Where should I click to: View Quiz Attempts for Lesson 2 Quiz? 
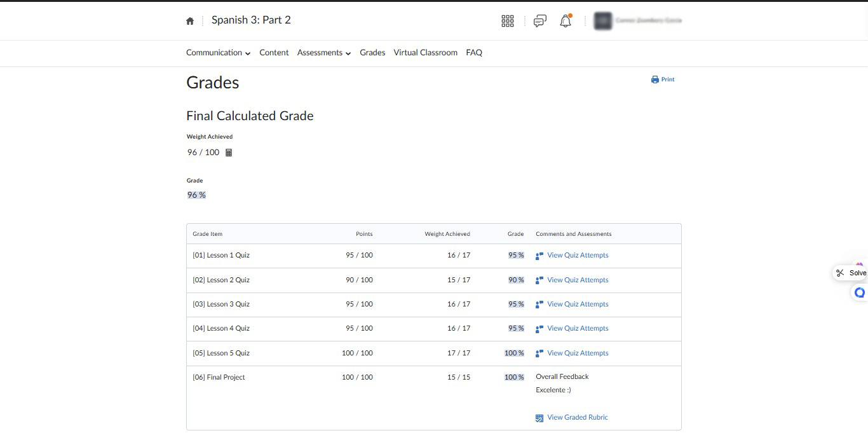578,280
